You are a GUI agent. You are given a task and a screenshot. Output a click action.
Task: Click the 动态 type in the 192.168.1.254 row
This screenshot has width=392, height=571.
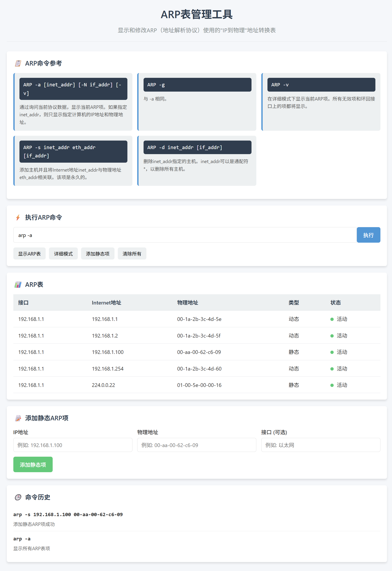click(294, 369)
